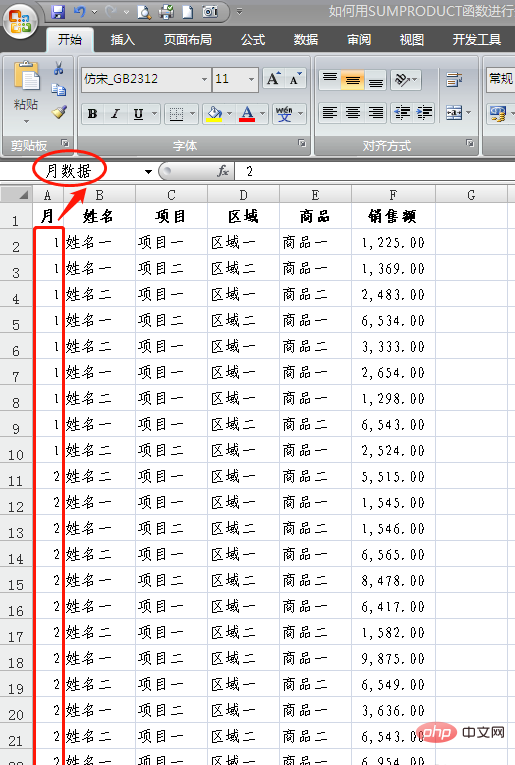Open the underline style dropdown arrow
This screenshot has height=765, width=515.
(154, 114)
